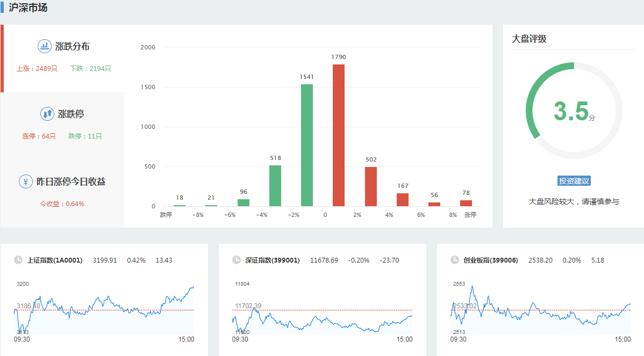
Task: Click the red bar labeled 502
Action: point(370,186)
